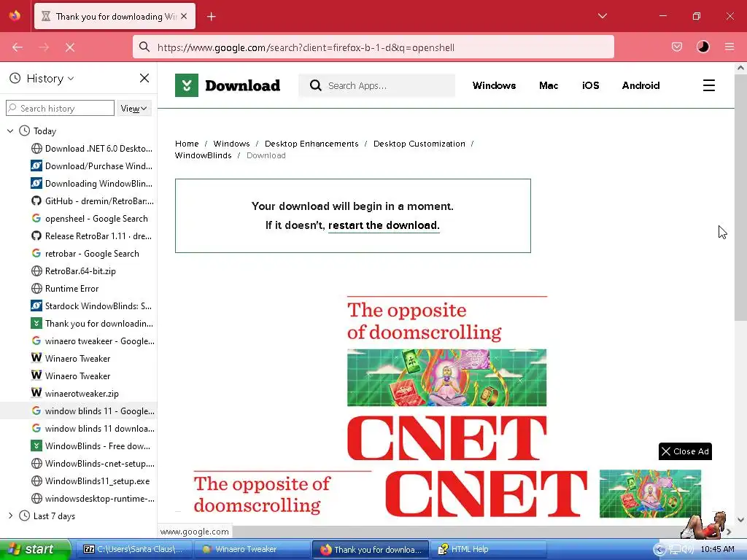Viewport: 747px width, 560px height.
Task: Open the View sort dropdown in History
Action: (134, 109)
